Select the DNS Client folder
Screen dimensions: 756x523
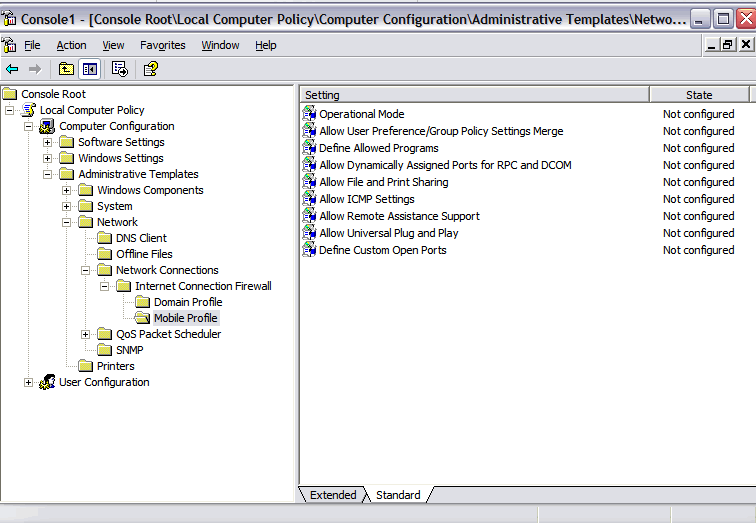[141, 238]
